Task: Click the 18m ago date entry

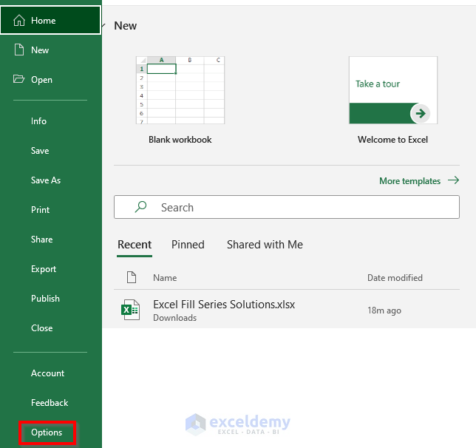Action: (384, 310)
